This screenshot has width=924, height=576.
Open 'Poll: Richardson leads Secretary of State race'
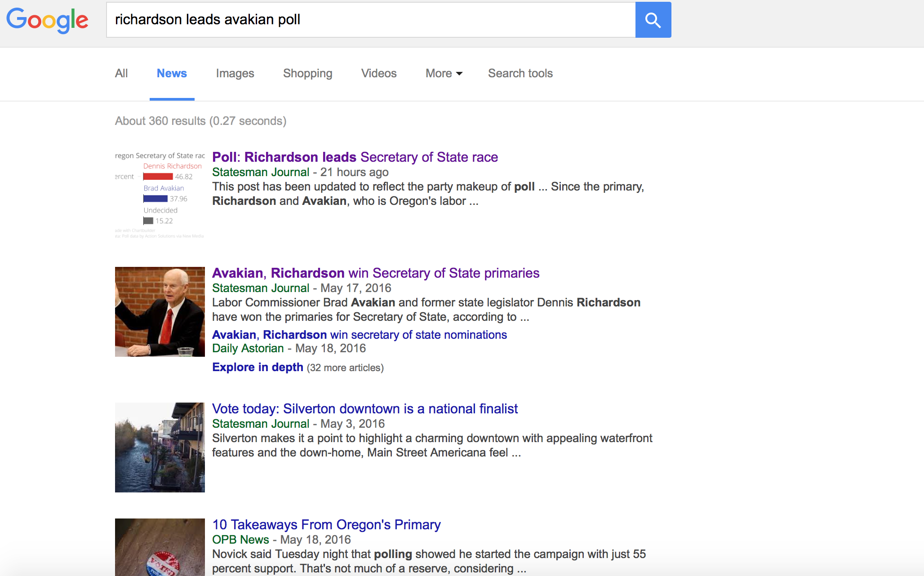(355, 157)
